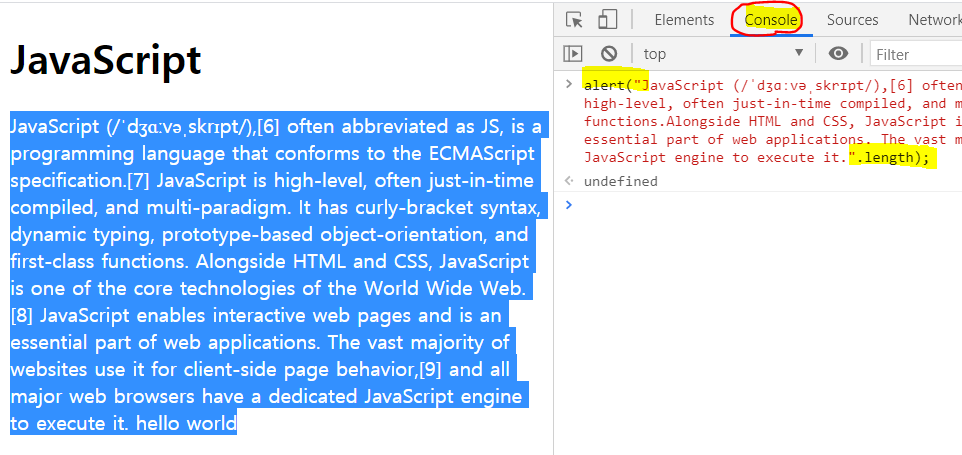Image resolution: width=962 pixels, height=455 pixels.
Task: Activate the inspect element picker icon
Action: point(574,20)
